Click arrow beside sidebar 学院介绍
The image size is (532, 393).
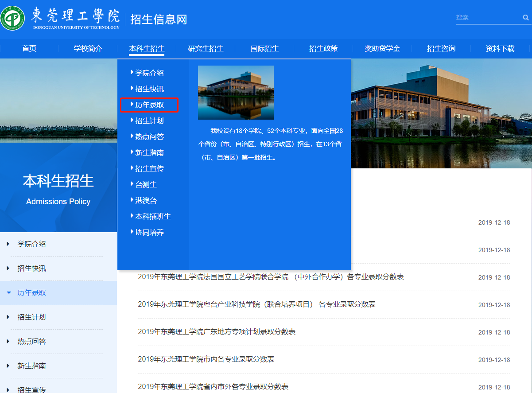point(8,244)
